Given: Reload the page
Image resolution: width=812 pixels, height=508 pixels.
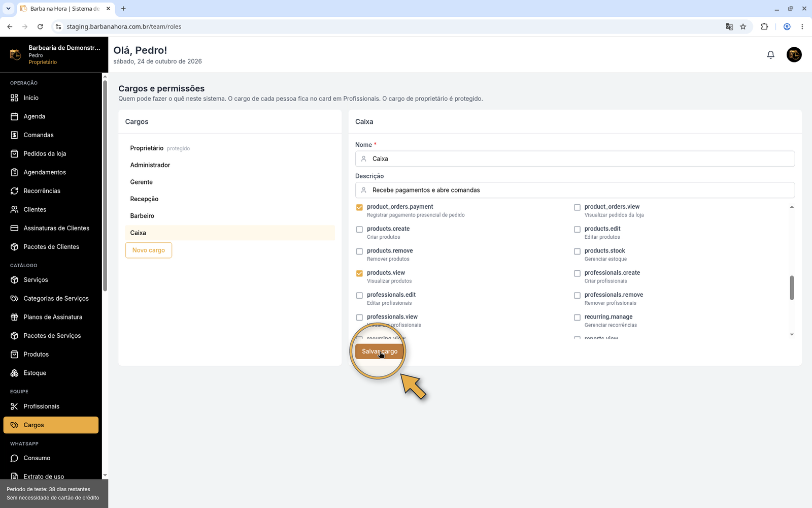Looking at the screenshot, I should point(40,27).
